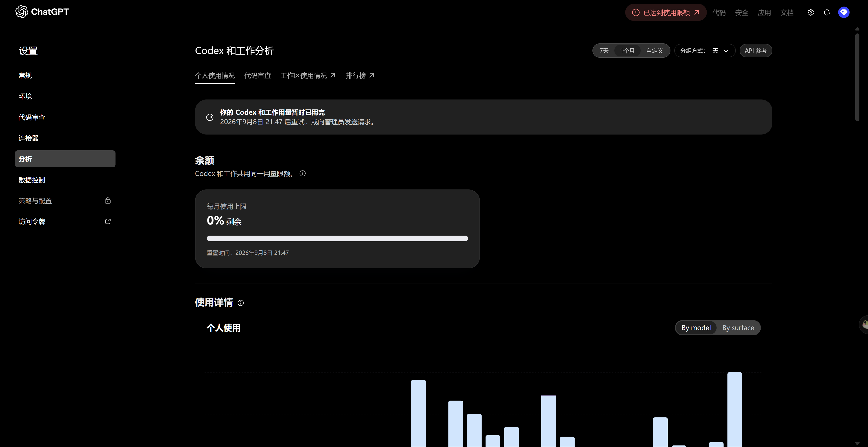Viewport: 868px width, 447px height.
Task: Click the scrollbar down arrow
Action: [857, 443]
